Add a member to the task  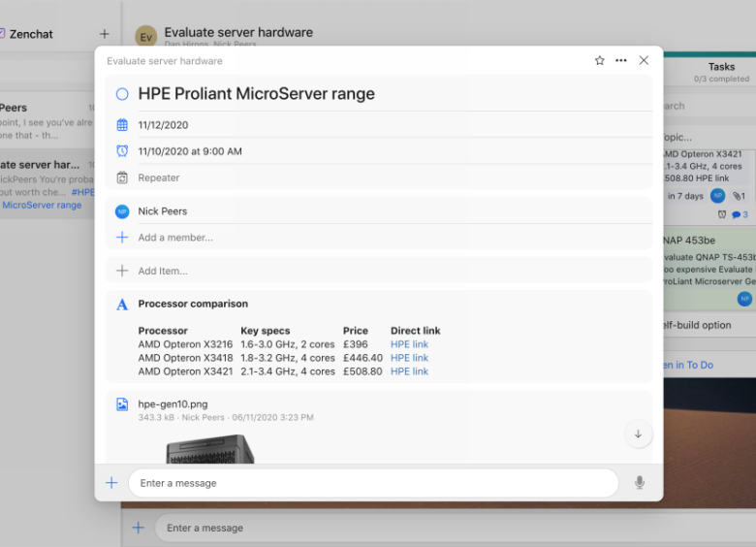pos(174,238)
